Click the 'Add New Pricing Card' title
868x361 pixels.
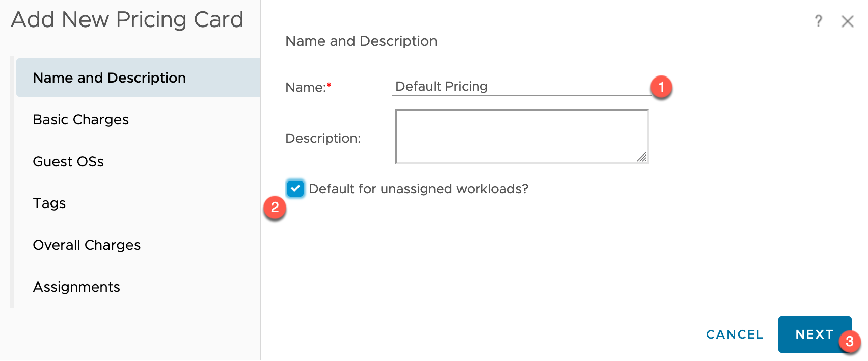click(x=127, y=19)
